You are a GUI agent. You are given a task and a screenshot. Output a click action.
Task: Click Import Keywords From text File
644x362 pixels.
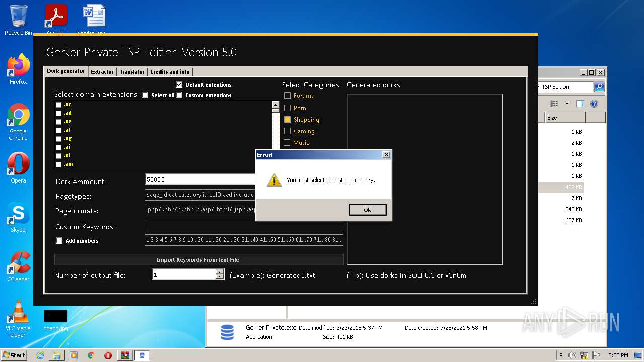click(198, 260)
